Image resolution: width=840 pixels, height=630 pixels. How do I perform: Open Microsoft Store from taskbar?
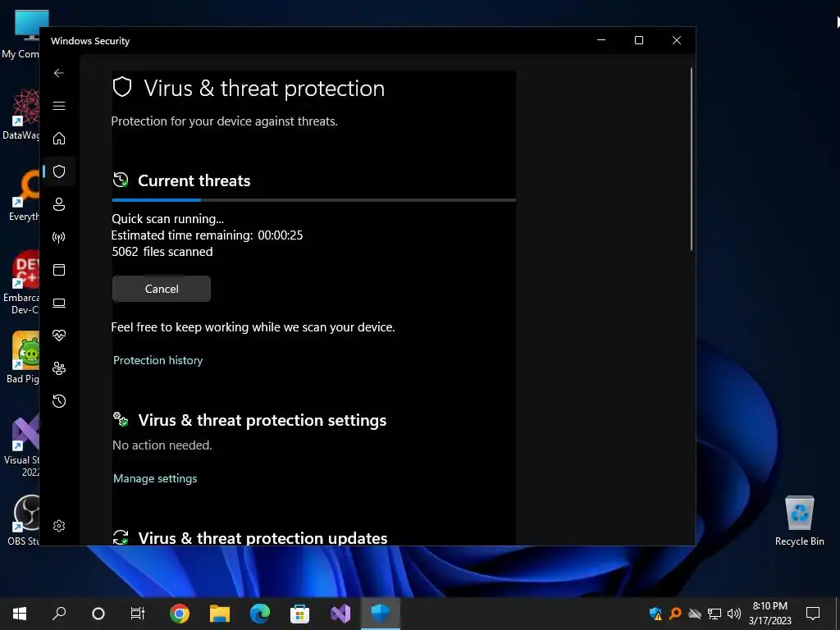(x=299, y=613)
